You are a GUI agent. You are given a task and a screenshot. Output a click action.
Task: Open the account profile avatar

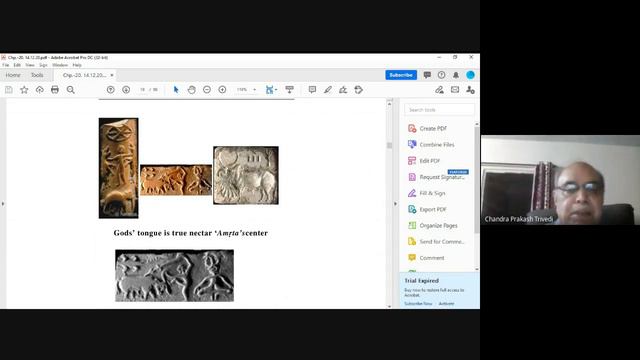470,75
